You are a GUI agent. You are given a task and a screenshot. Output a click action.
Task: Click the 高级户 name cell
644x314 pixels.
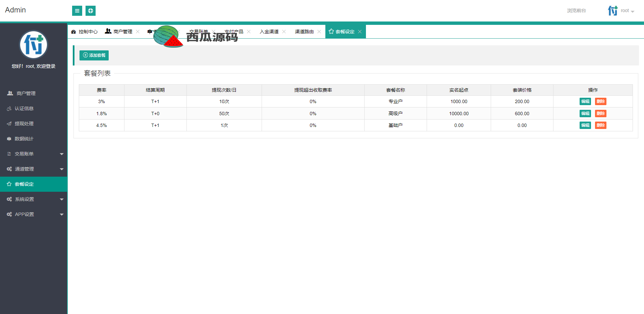point(395,114)
